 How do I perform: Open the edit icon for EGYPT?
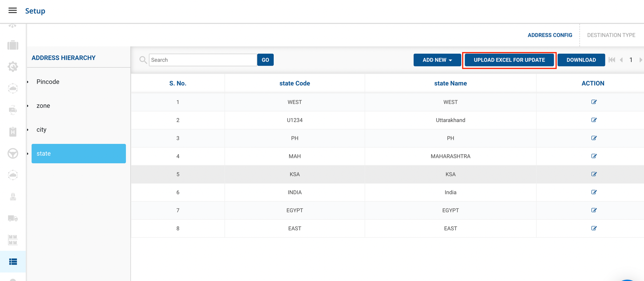coord(594,210)
